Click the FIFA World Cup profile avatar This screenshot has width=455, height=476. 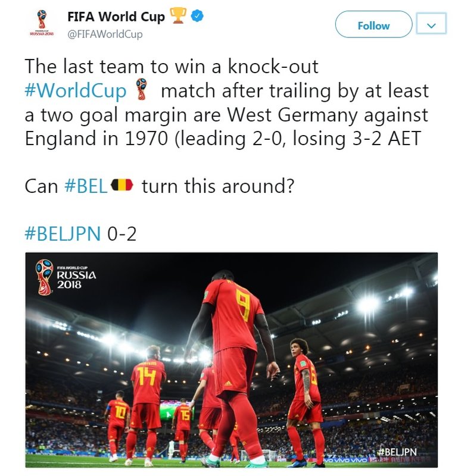point(42,23)
